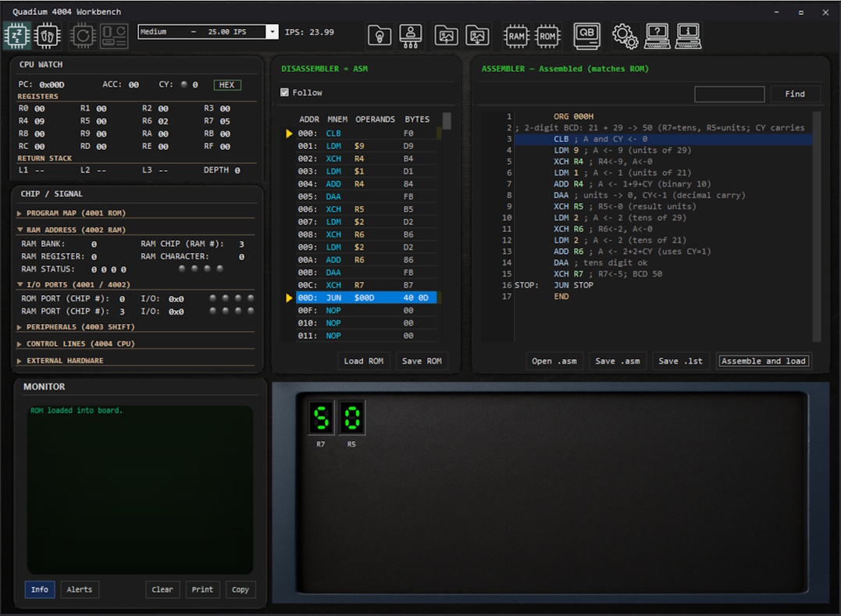The image size is (841, 616).
Task: Open help via the question-mark computer icon
Action: [657, 35]
